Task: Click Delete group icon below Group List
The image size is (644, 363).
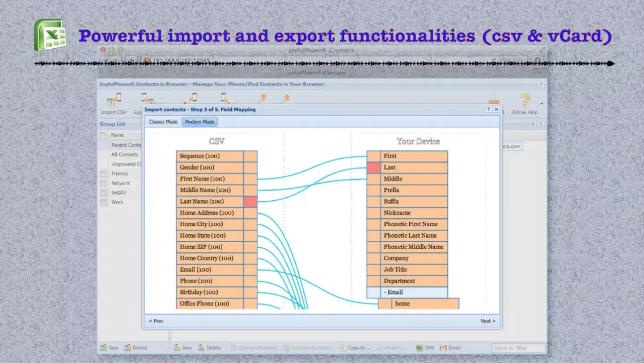Action: tap(128, 348)
